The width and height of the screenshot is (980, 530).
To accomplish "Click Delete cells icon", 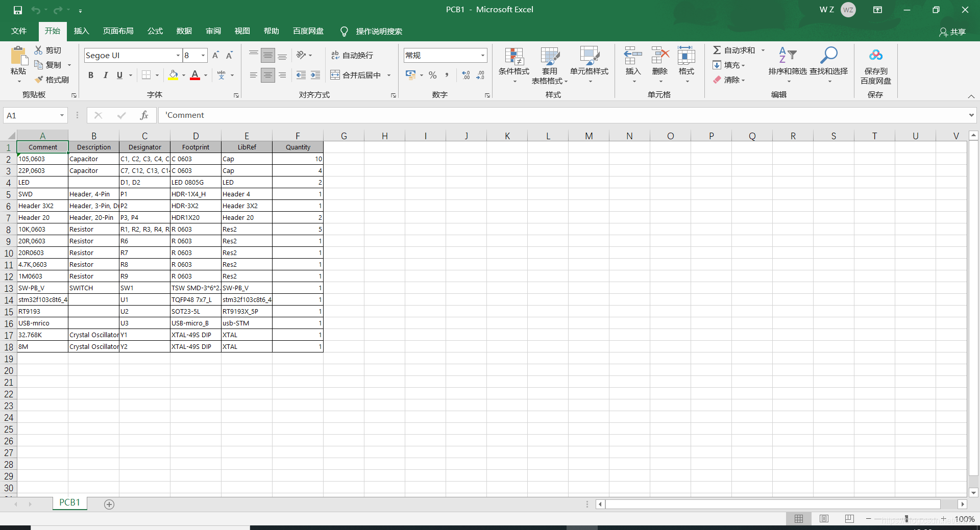I will click(660, 55).
